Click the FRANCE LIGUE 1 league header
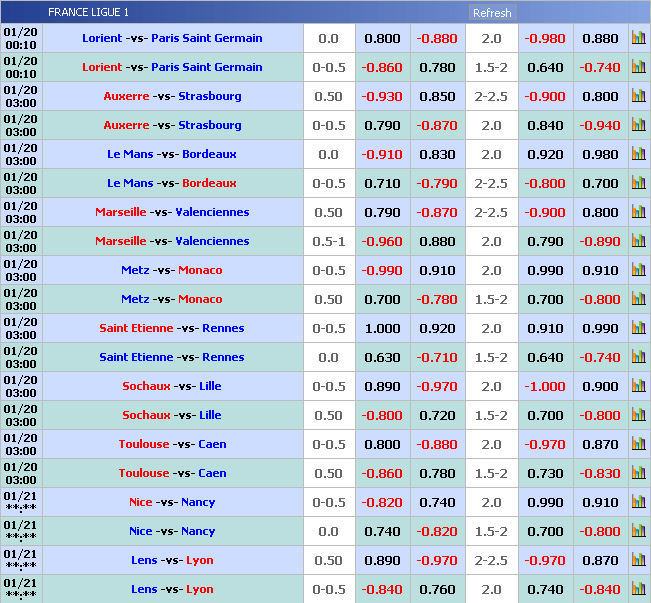 pos(88,13)
